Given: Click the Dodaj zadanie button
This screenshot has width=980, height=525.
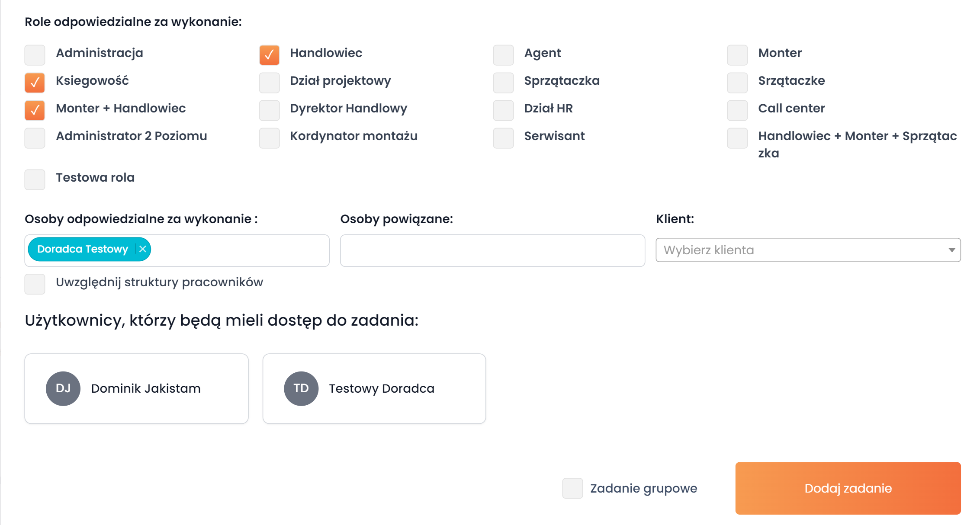Looking at the screenshot, I should 848,488.
